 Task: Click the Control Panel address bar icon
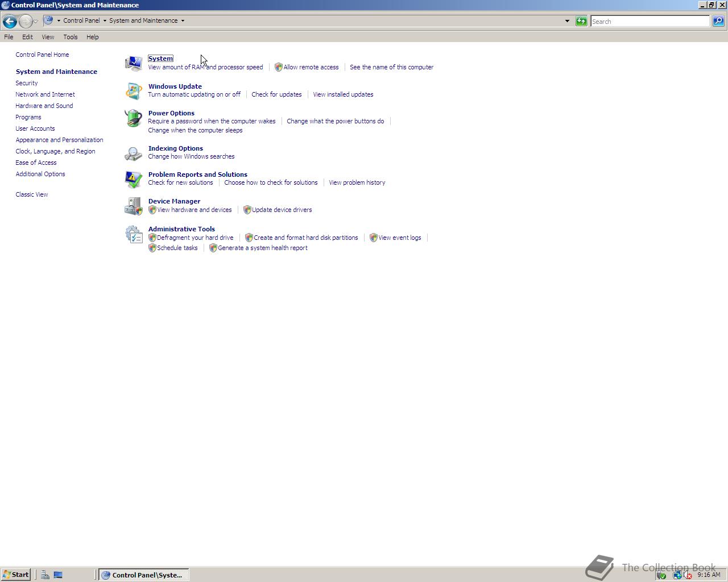[x=48, y=20]
